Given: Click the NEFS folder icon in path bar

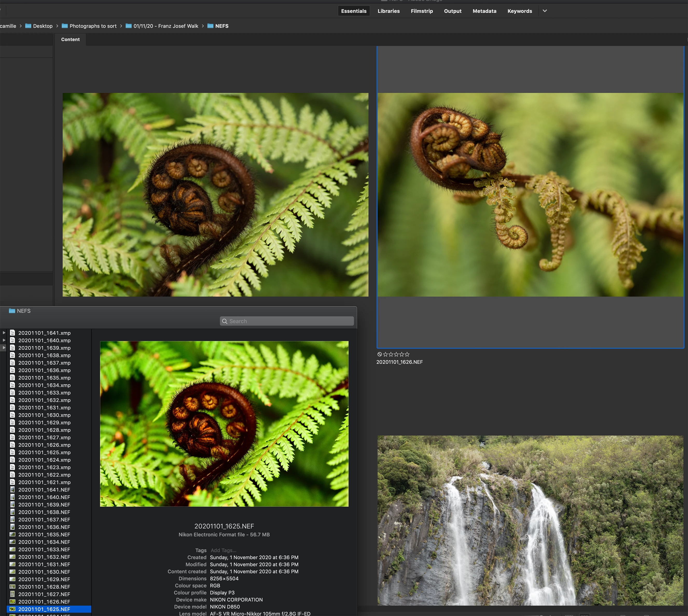Looking at the screenshot, I should (210, 26).
